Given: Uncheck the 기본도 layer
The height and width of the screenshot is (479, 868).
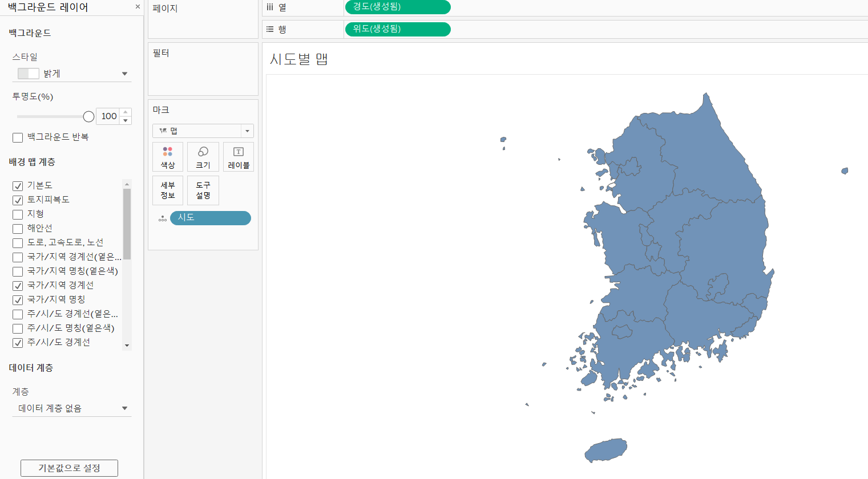Looking at the screenshot, I should [x=18, y=186].
